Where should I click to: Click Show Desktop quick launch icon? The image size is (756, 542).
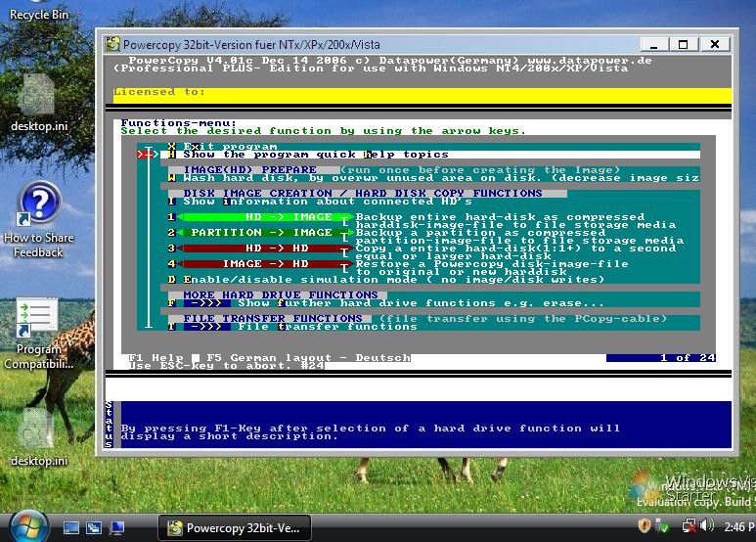click(x=70, y=528)
